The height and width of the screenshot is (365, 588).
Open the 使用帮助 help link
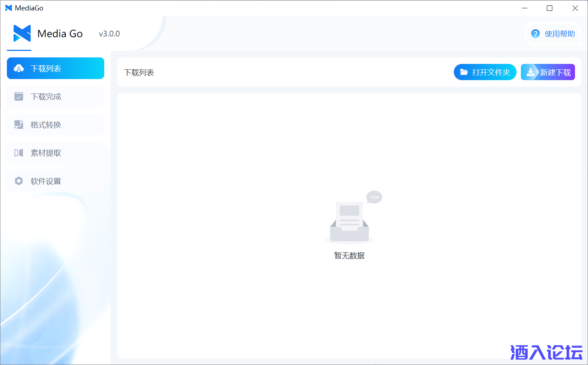(553, 34)
